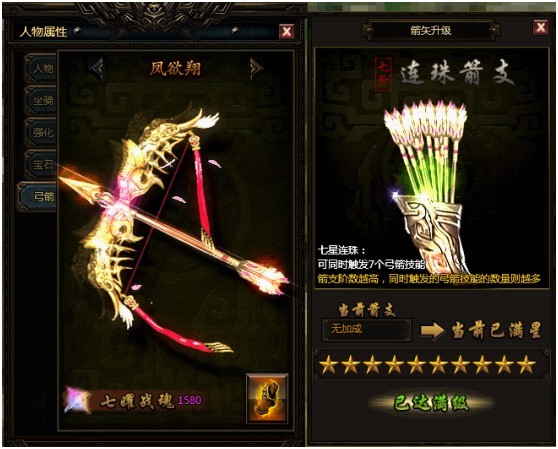Click the red 七阶 tier badge
This screenshot has width=558, height=449.
tap(383, 74)
